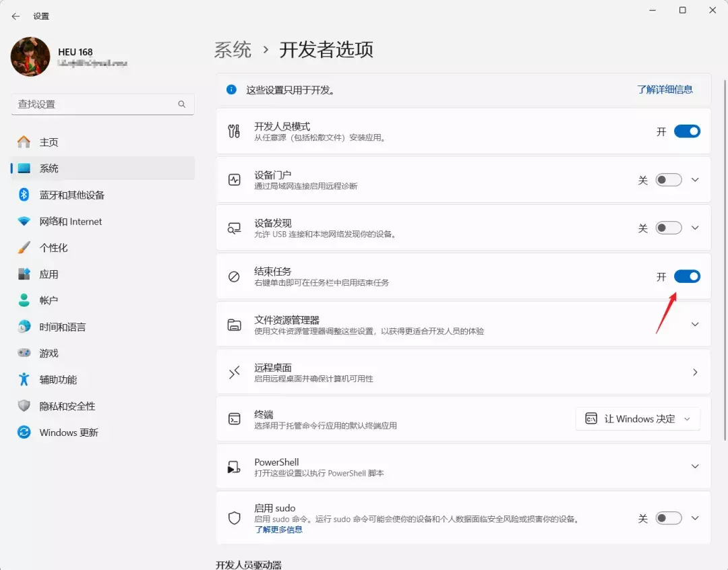Turn on the 启用 sudo toggle
This screenshot has width=728, height=570.
coord(669,518)
